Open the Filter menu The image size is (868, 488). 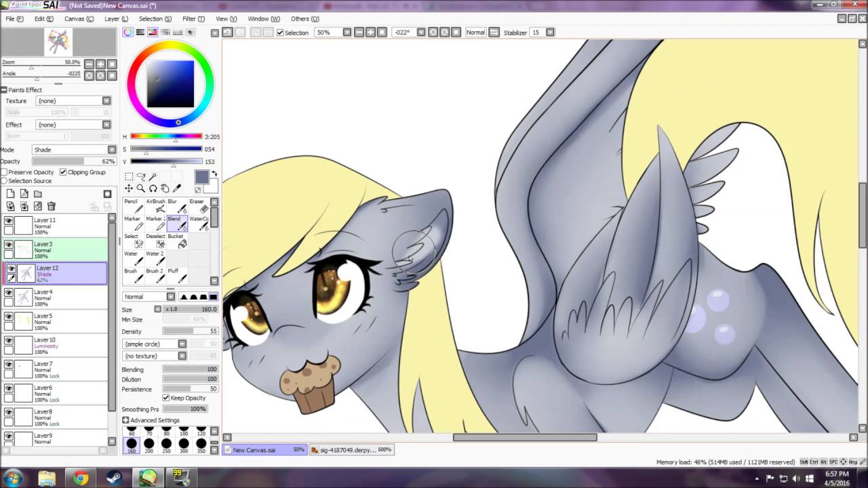coord(193,19)
